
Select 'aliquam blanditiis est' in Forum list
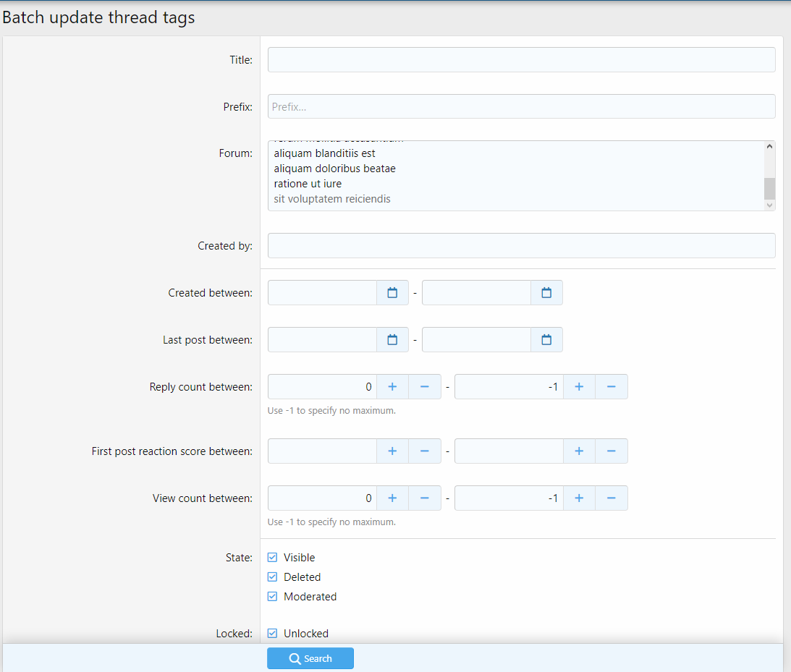pos(324,153)
